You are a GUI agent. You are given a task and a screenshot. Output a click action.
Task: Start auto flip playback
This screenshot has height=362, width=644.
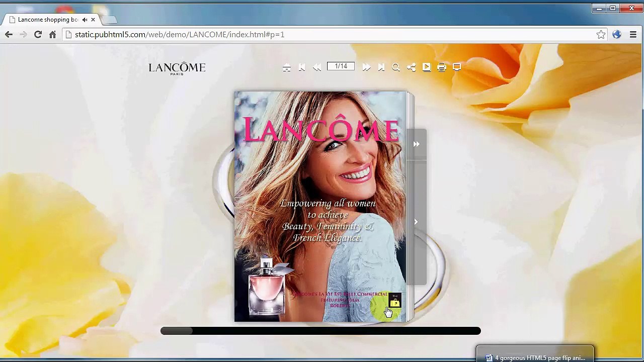click(x=427, y=67)
